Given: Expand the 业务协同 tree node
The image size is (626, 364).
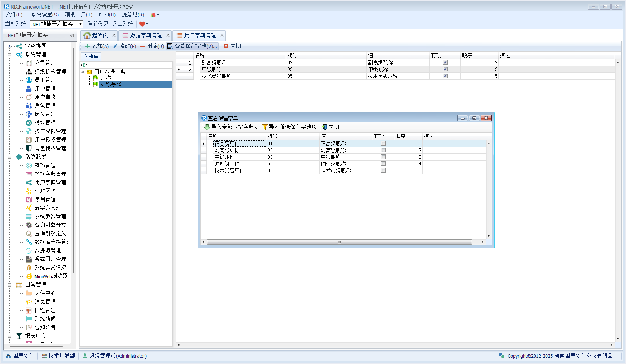Looking at the screenshot, I should click(x=10, y=46).
